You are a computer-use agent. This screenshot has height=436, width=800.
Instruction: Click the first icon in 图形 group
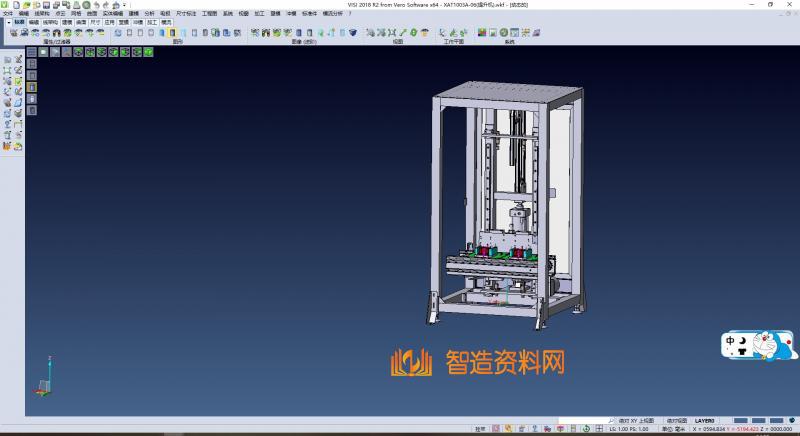click(x=118, y=33)
